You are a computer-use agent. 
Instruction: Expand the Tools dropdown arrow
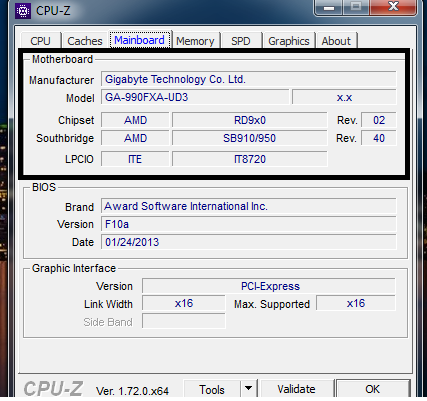[x=249, y=389]
